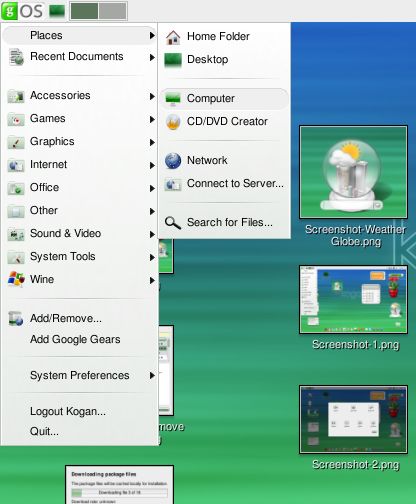The height and width of the screenshot is (504, 416).
Task: Click the Graphics paintbrush icon
Action: [16, 142]
